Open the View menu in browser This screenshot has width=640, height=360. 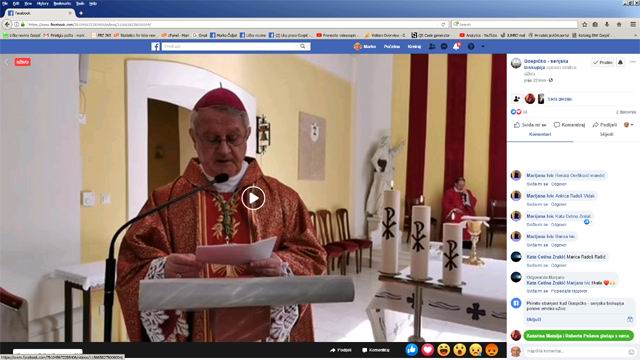point(28,3)
